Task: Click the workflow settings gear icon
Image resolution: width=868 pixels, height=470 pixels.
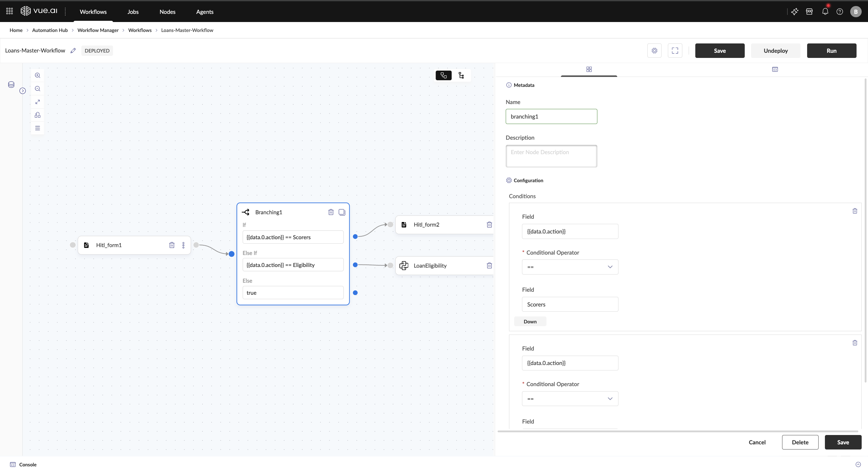Action: click(x=654, y=51)
